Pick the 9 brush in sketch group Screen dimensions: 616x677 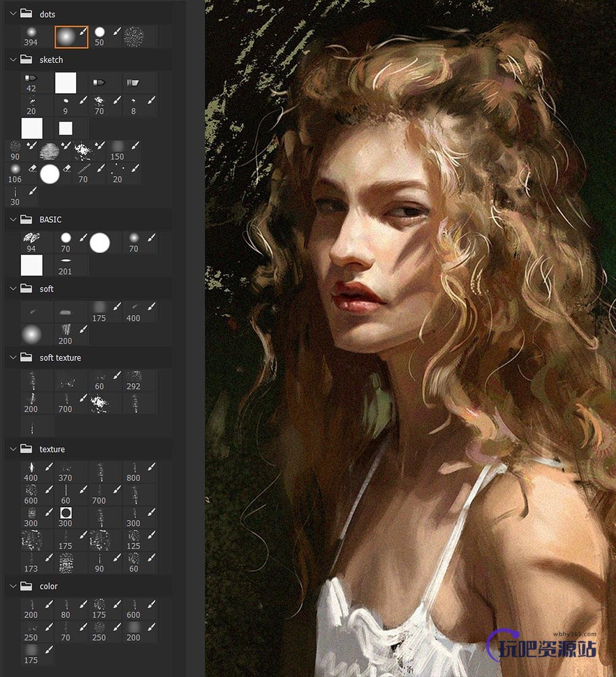pos(71,105)
